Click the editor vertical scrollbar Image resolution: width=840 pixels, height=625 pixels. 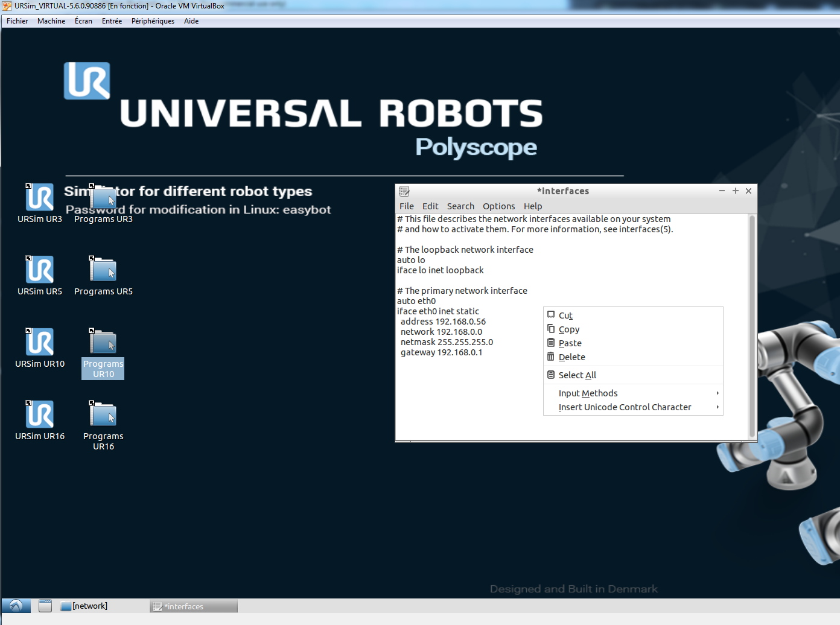click(x=752, y=326)
